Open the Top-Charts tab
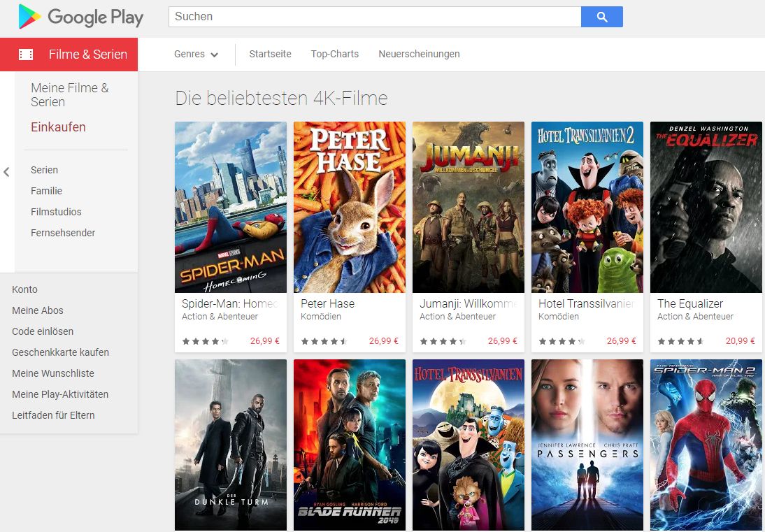This screenshot has width=765, height=532. point(335,54)
